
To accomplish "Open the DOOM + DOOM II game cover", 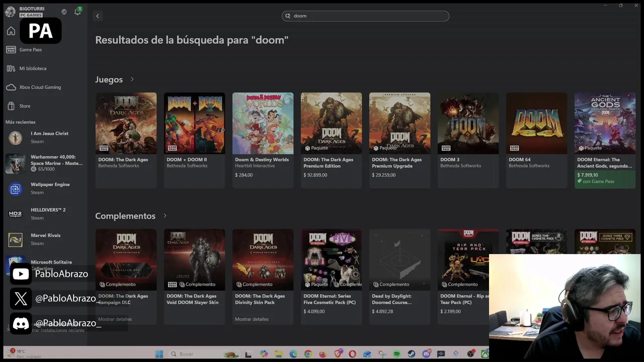I will click(x=194, y=123).
